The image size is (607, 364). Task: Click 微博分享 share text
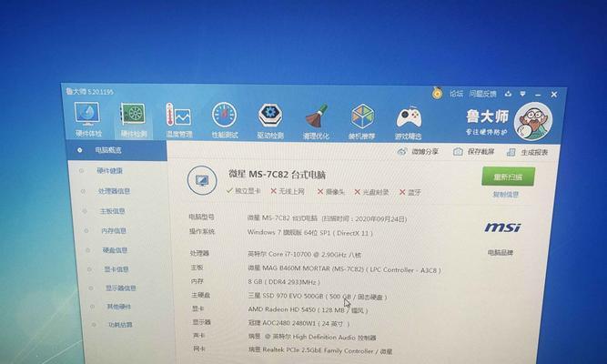(x=425, y=151)
